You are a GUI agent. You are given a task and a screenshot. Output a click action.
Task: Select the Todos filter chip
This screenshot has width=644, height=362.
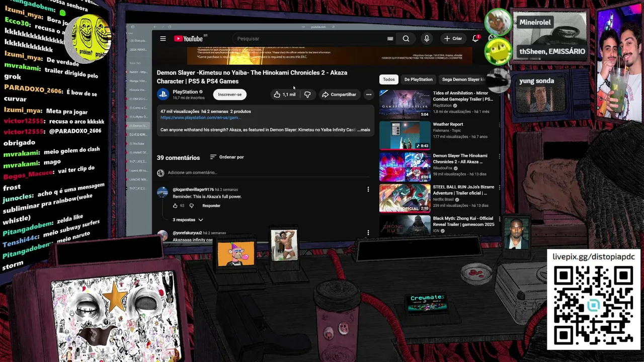(389, 79)
